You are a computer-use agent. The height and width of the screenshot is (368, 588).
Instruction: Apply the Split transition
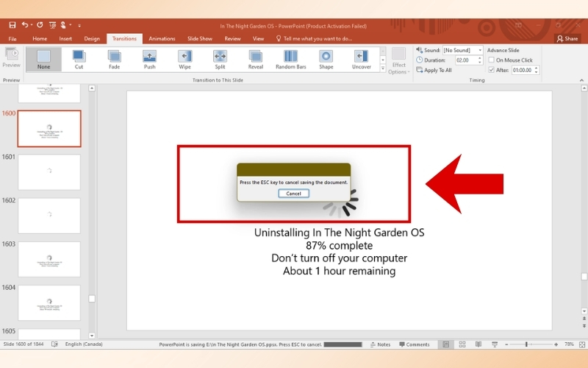[x=220, y=60]
